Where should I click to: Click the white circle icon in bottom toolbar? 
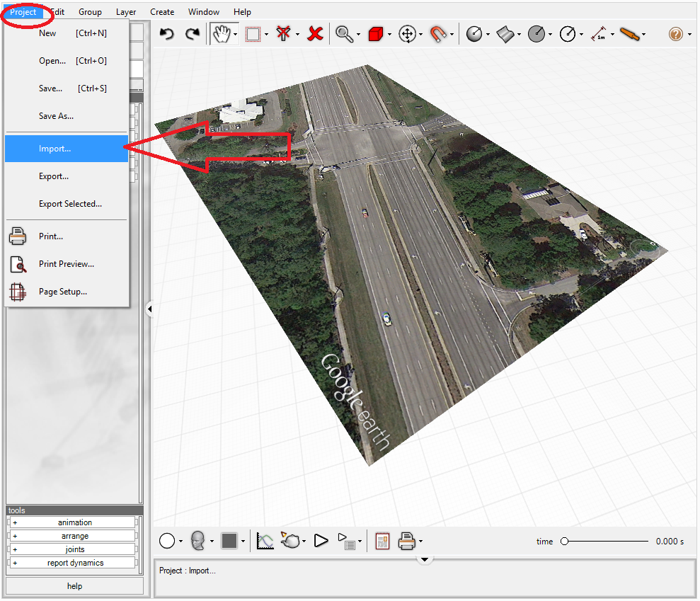[x=167, y=541]
